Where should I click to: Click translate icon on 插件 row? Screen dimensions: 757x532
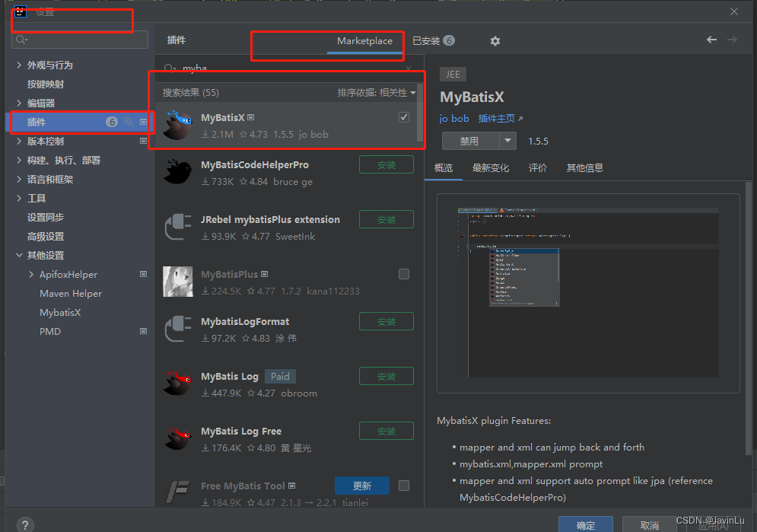[129, 122]
